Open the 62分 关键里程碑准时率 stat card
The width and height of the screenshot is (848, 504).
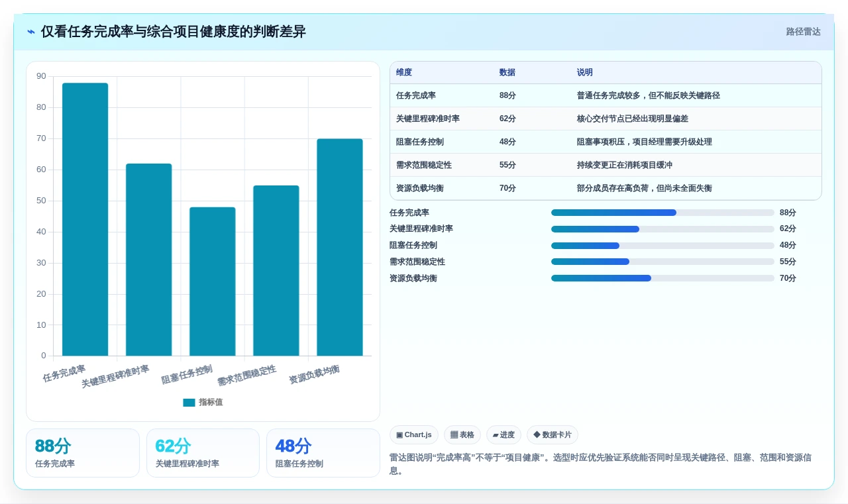(203, 453)
